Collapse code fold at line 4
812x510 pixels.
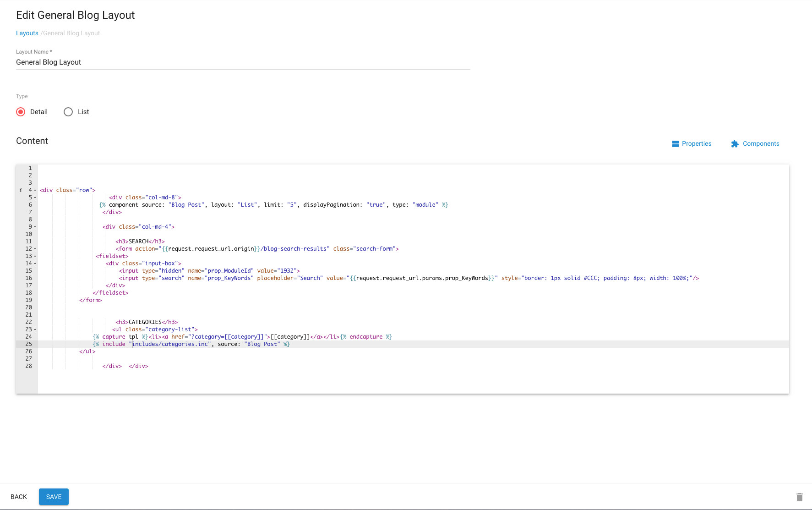[35, 190]
